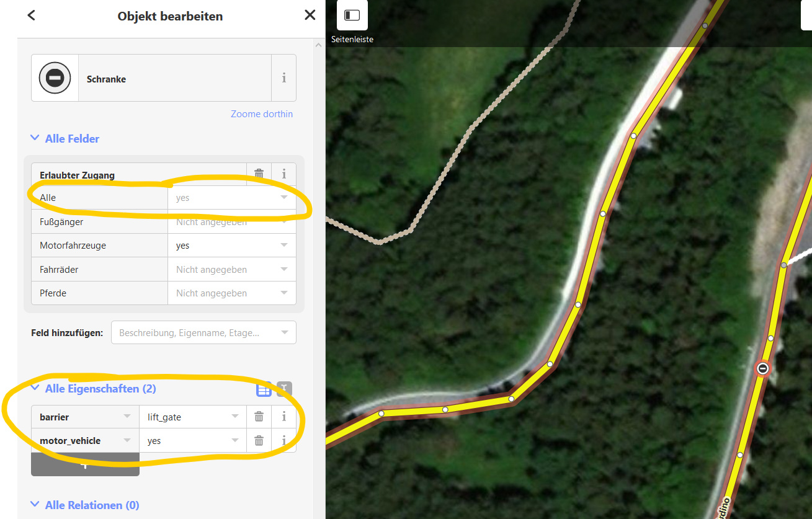Image resolution: width=812 pixels, height=519 pixels.
Task: Click the back arrow in editor header
Action: (x=31, y=16)
